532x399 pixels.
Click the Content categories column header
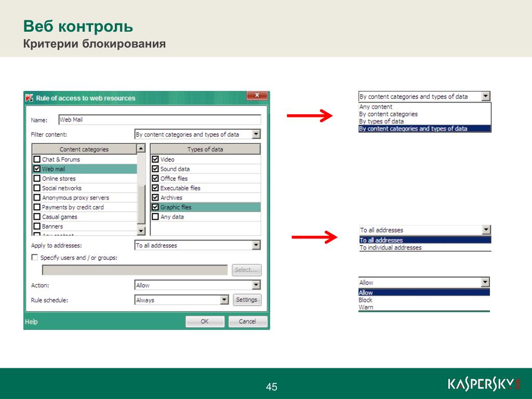coord(84,149)
